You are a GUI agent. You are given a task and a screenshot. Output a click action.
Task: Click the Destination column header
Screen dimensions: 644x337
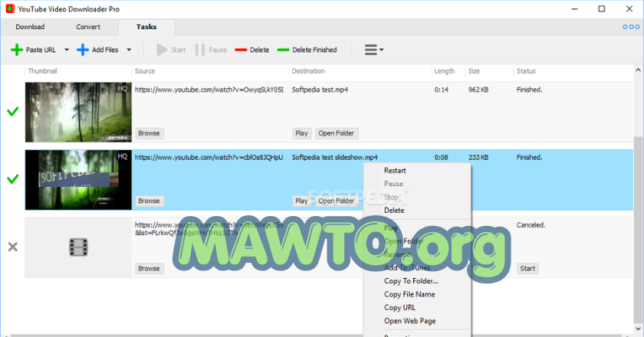coord(308,71)
